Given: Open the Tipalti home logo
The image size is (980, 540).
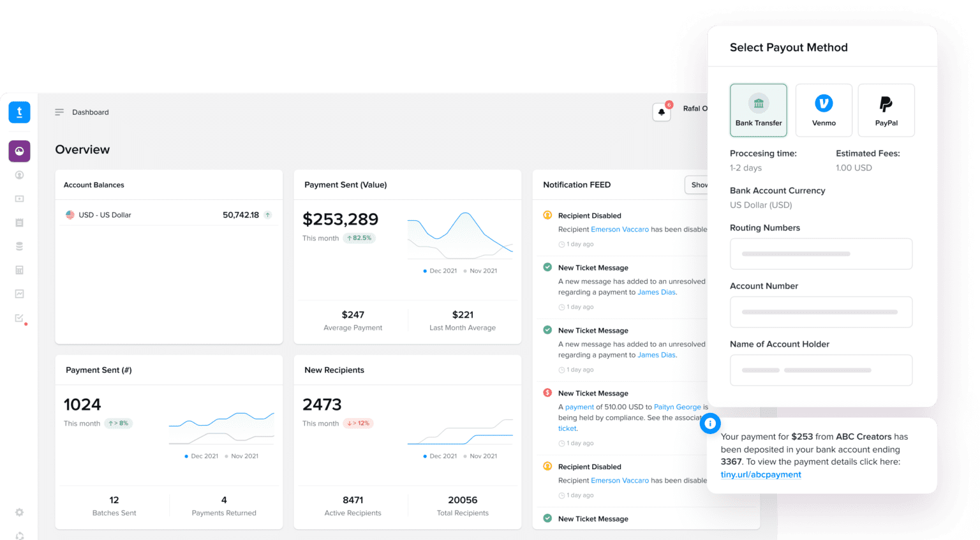Looking at the screenshot, I should [19, 112].
